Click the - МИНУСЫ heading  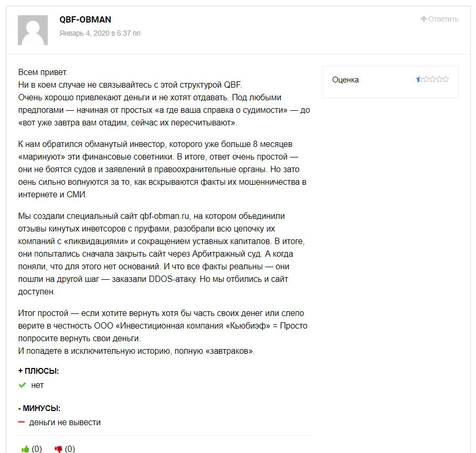[39, 408]
